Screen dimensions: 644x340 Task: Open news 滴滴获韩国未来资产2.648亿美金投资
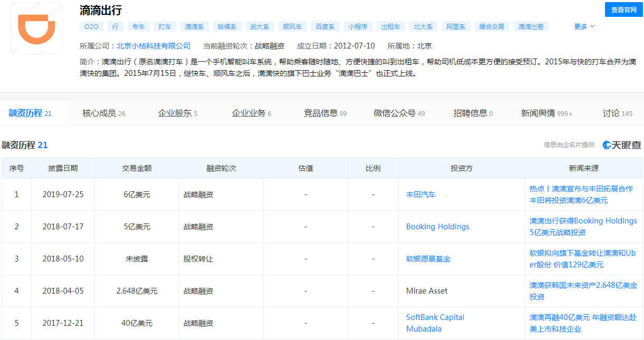(x=583, y=291)
